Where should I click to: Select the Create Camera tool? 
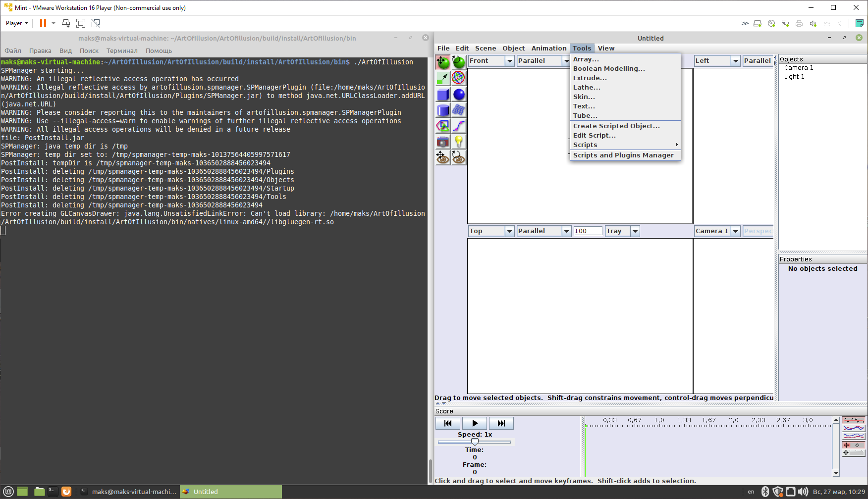click(443, 142)
